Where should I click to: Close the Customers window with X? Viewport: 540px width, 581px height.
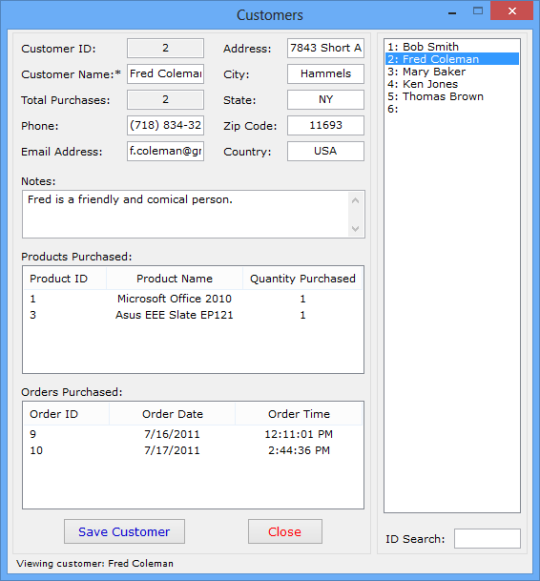512,11
